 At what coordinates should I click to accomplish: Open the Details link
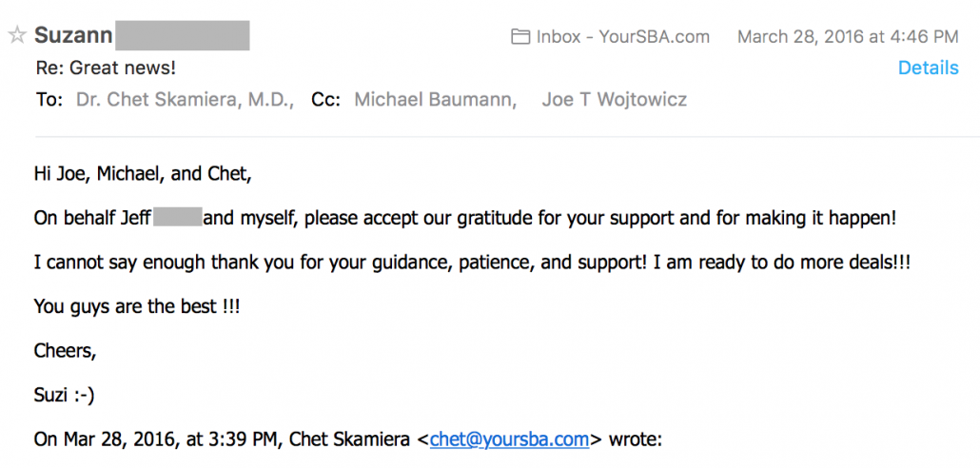[x=928, y=68]
